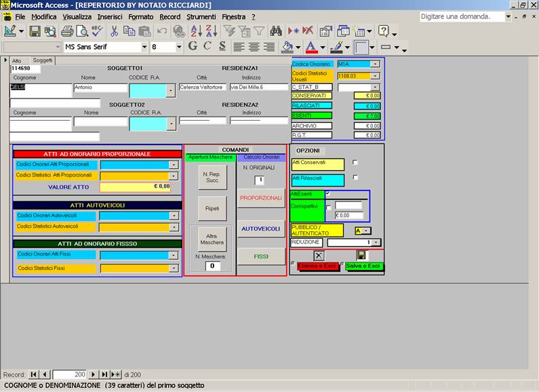Viewport: 539px width, 392px height.
Task: Click the FISSI button
Action: coord(261,256)
